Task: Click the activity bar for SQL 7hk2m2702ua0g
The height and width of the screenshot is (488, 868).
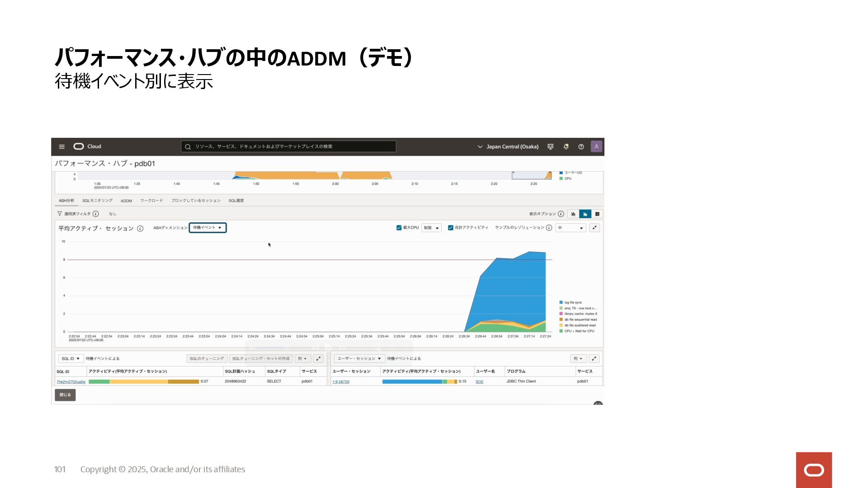Action: pyautogui.click(x=144, y=382)
